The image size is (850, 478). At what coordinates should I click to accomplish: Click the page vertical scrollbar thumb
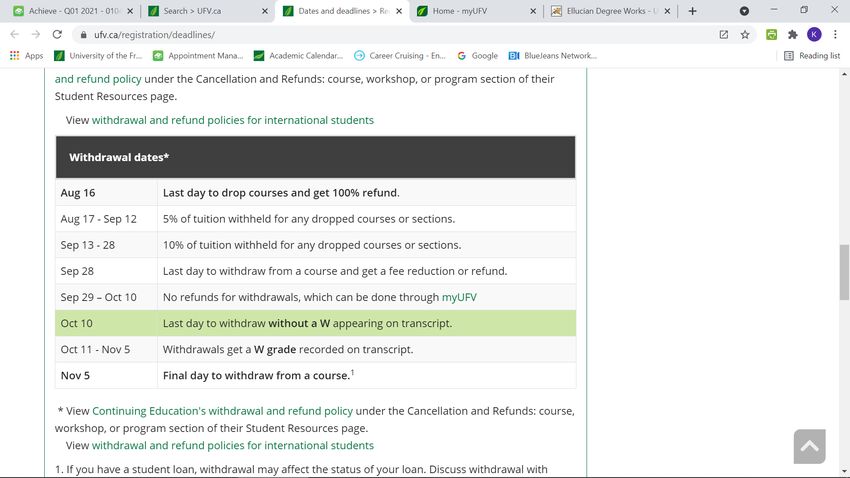[844, 272]
